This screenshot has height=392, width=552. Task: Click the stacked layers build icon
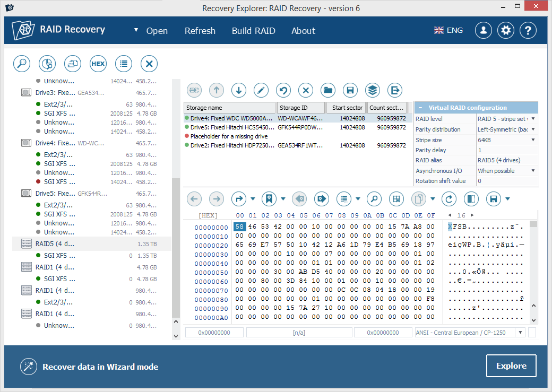pyautogui.click(x=373, y=90)
